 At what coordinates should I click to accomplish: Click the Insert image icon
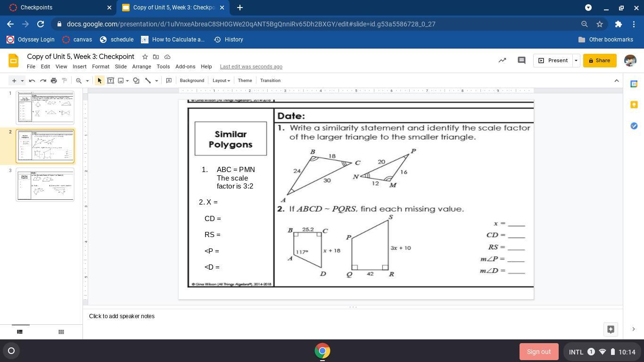[121, 81]
